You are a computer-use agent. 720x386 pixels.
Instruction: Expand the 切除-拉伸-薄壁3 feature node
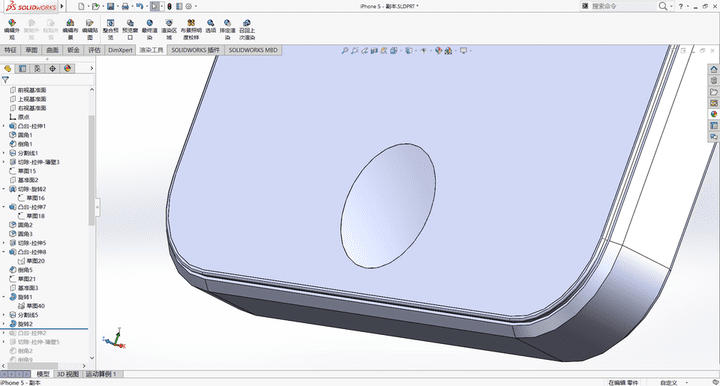[4, 162]
